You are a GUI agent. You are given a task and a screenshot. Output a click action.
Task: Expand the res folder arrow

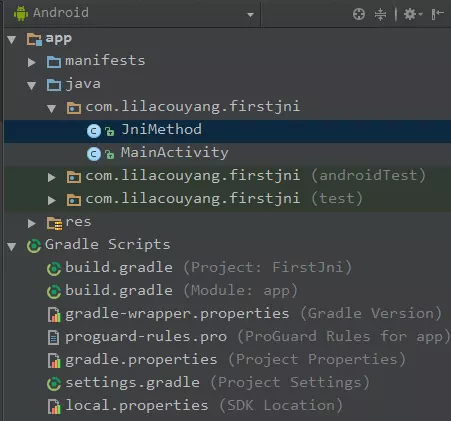(32, 223)
